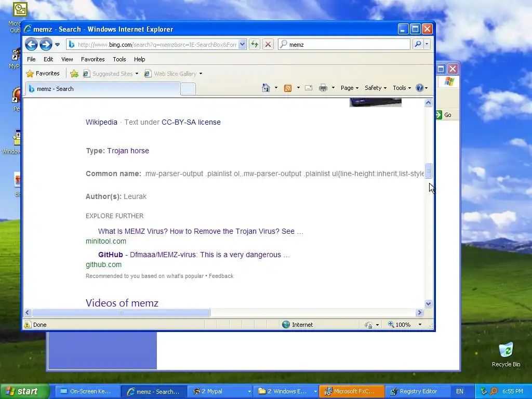The width and height of the screenshot is (532, 399).
Task: Open the File menu
Action: (31, 59)
